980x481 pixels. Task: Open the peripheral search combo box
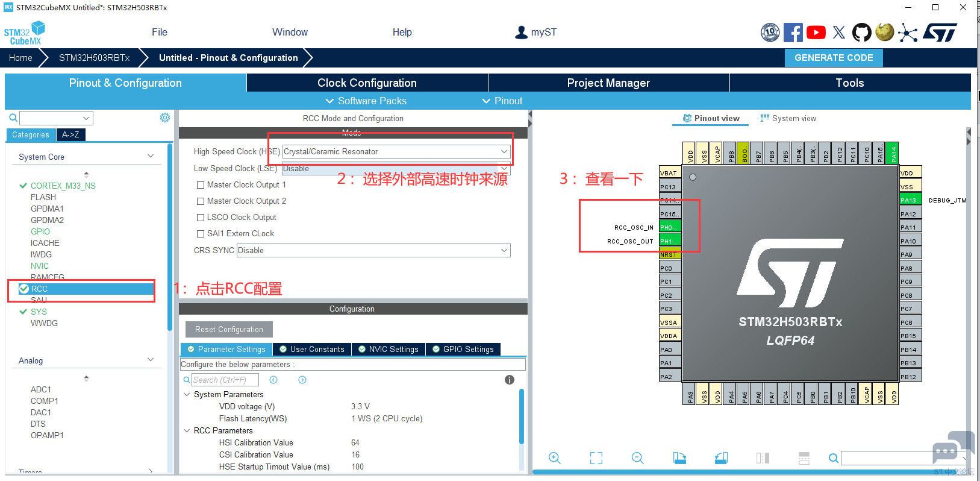pos(56,118)
